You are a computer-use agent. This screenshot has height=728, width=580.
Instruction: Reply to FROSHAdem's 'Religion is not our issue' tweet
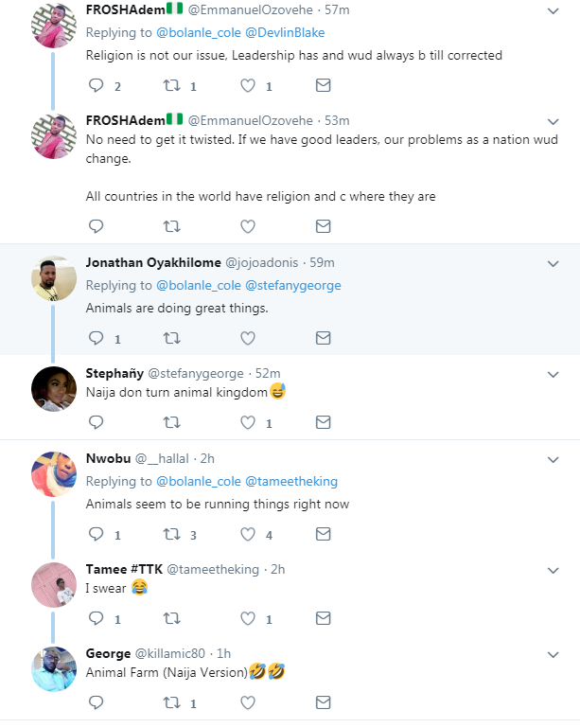tap(96, 86)
